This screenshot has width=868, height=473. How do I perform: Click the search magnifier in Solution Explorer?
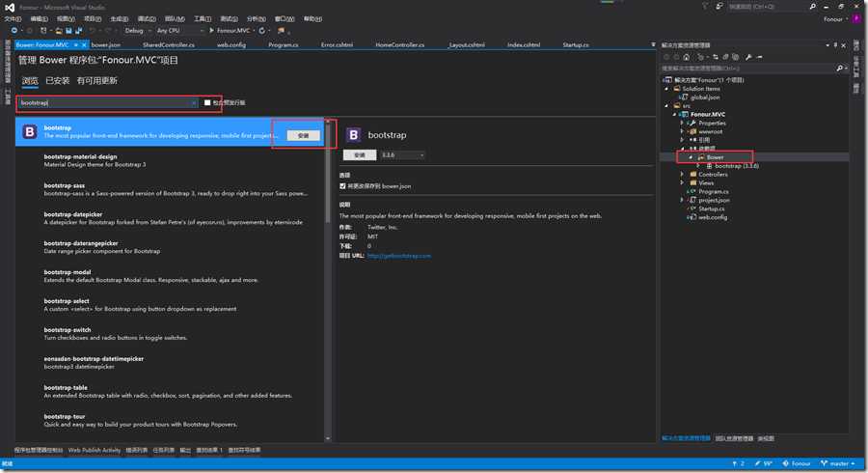coord(841,68)
